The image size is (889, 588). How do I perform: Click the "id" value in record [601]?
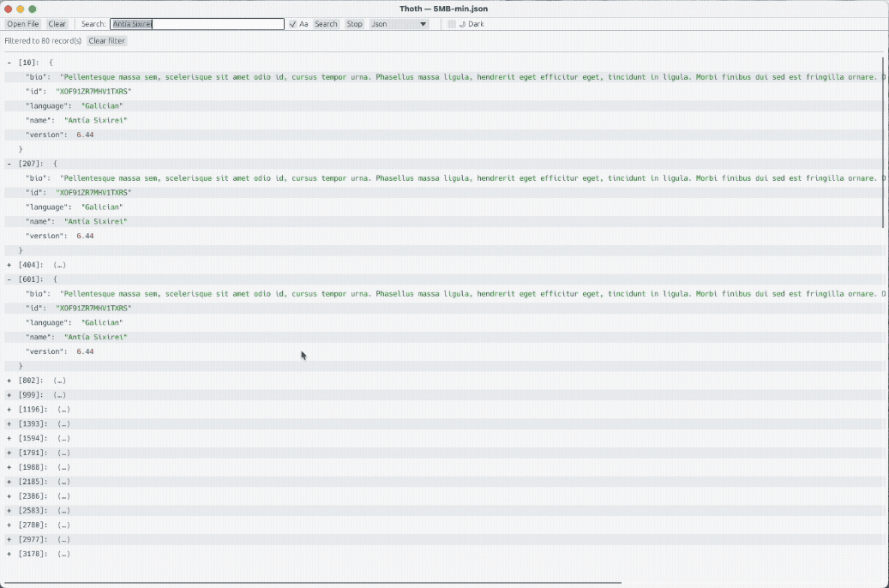point(93,309)
